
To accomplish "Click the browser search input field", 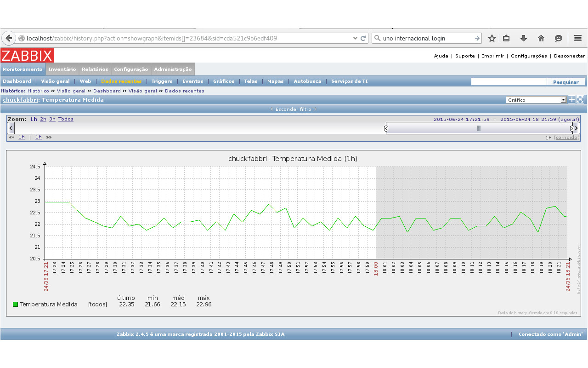I will [x=427, y=39].
